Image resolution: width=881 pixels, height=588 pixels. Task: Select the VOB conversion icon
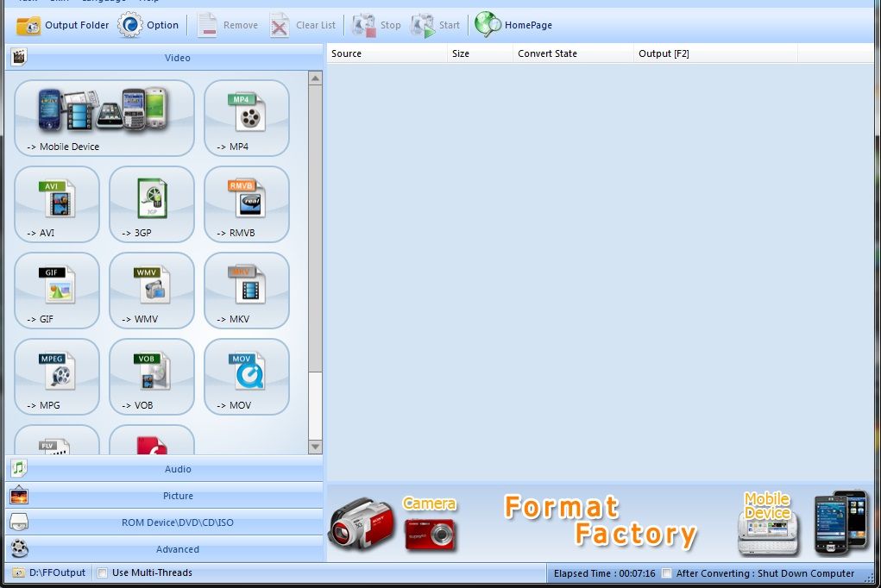click(x=152, y=377)
